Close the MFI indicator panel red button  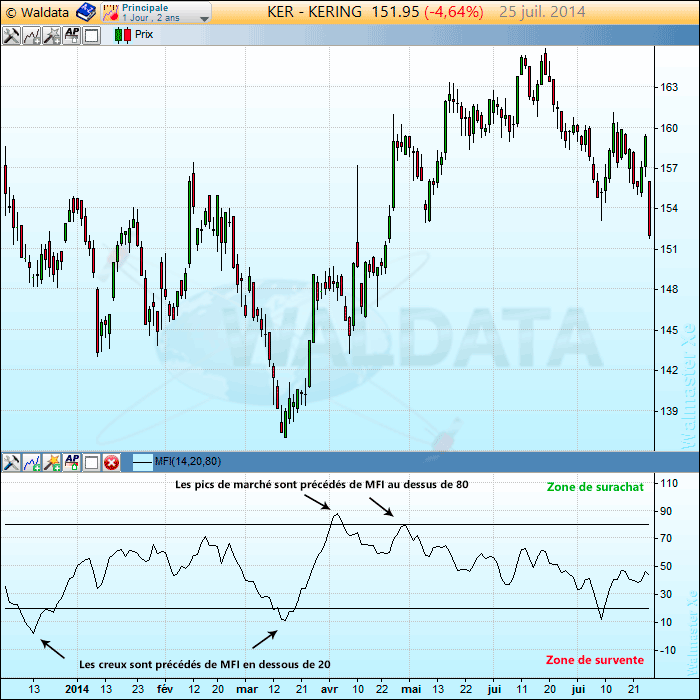[112, 462]
